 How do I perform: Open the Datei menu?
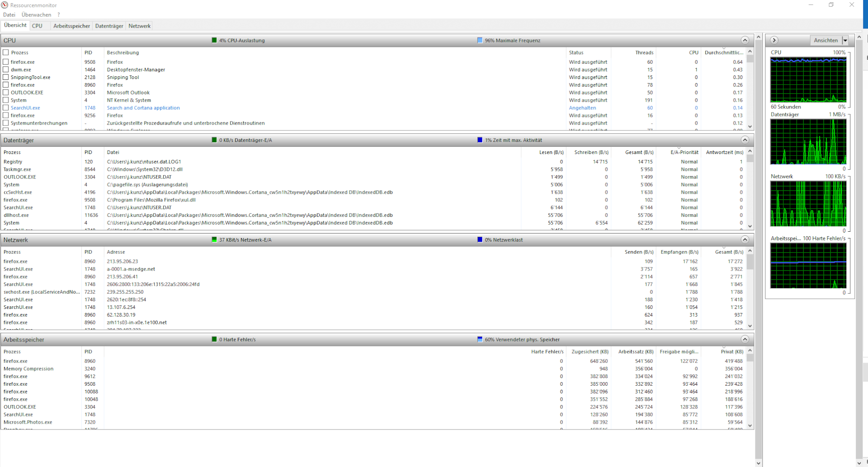tap(9, 14)
